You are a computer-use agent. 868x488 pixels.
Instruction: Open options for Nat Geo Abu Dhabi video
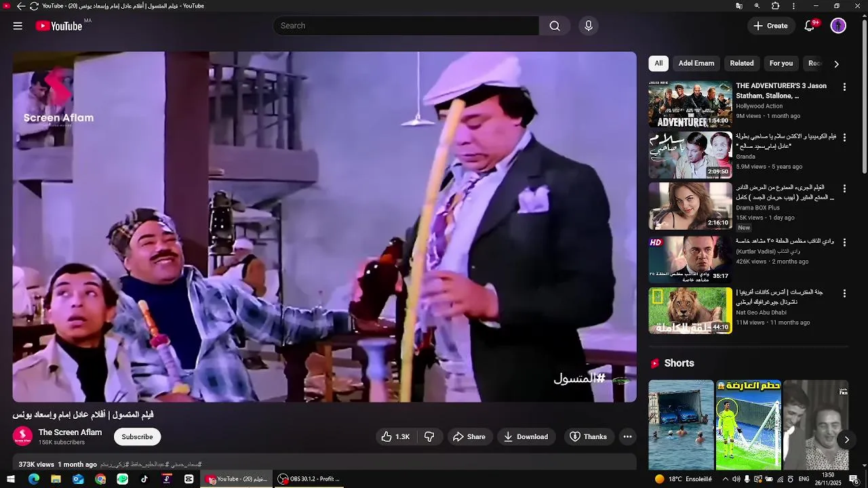(844, 293)
